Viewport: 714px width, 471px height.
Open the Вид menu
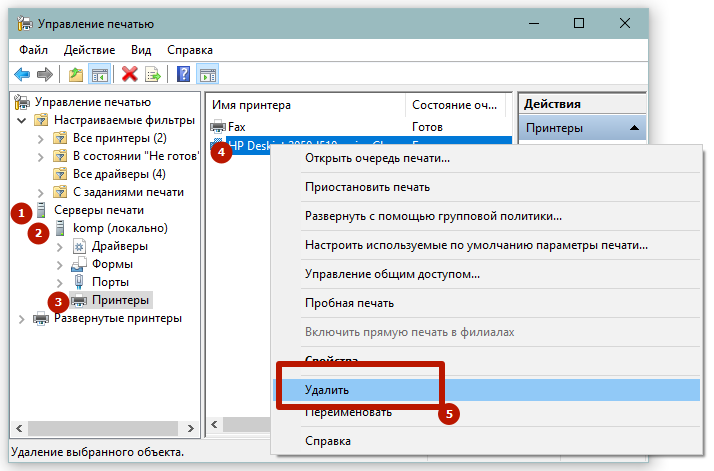(x=141, y=49)
